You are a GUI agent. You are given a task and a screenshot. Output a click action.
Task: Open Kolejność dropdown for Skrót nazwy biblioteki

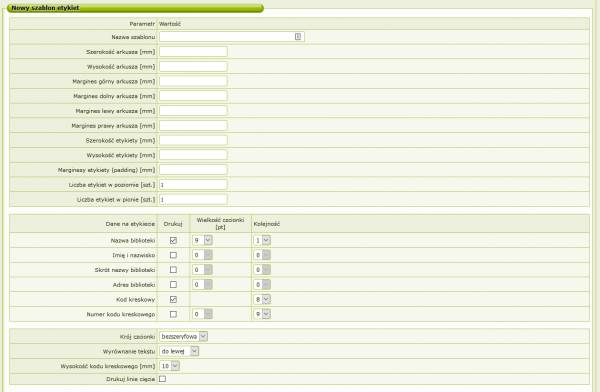[x=262, y=270]
